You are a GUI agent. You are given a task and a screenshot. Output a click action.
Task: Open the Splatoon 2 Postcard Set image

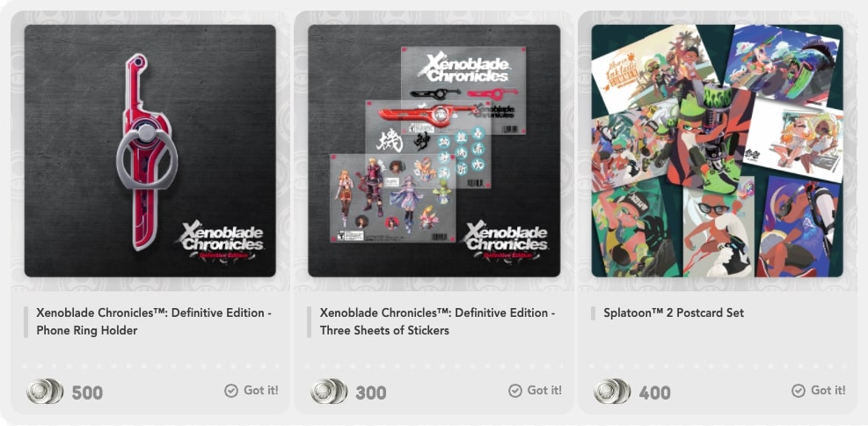(718, 151)
